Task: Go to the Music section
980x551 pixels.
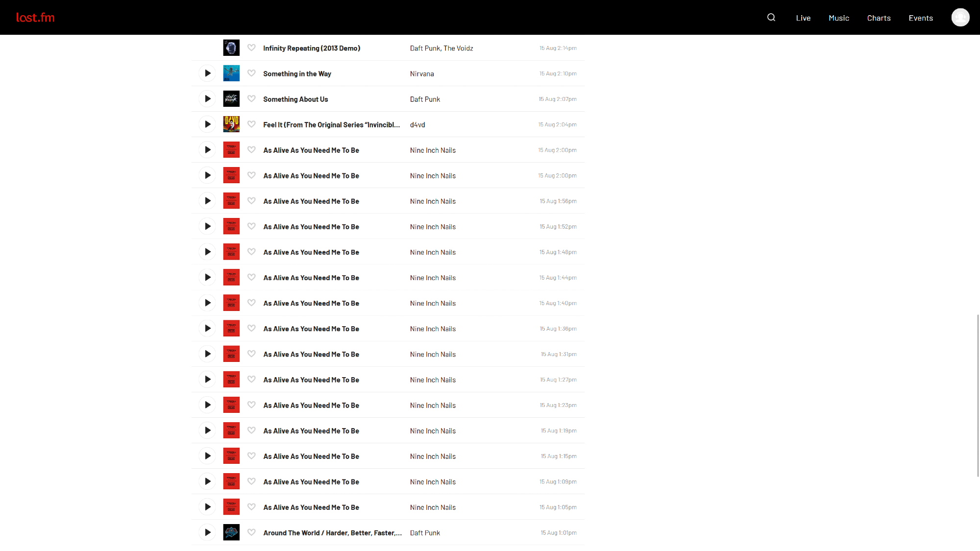Action: (x=838, y=18)
